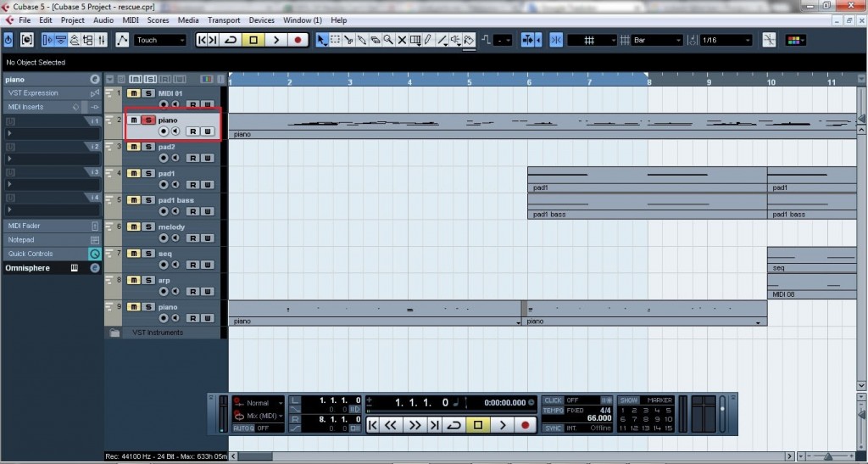Enable Read automation on seq track
The image size is (868, 464).
192,265
